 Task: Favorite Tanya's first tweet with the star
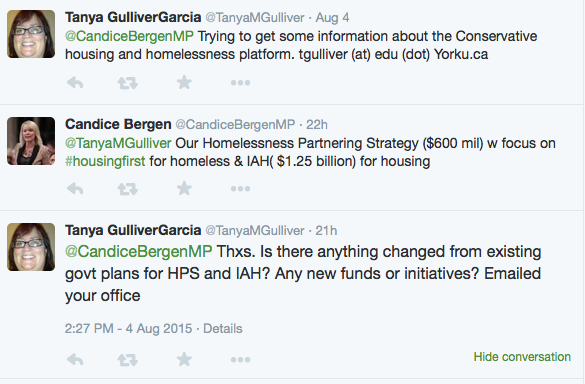(184, 82)
